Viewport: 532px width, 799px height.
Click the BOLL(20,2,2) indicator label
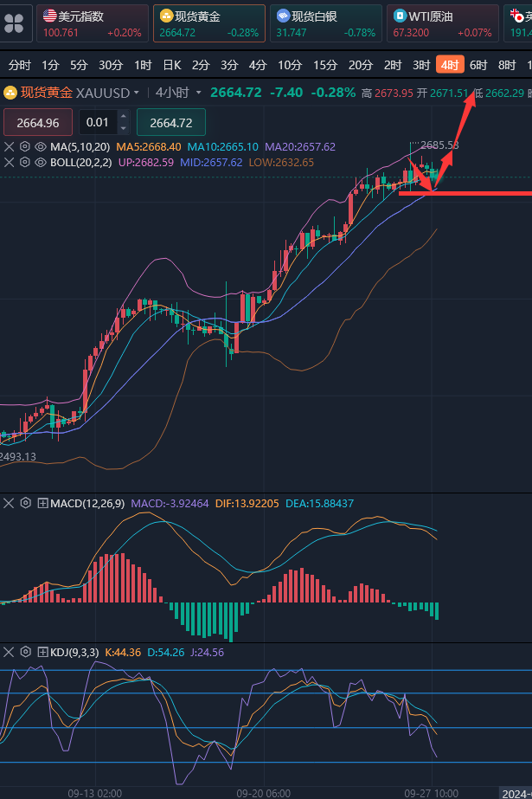[81, 163]
